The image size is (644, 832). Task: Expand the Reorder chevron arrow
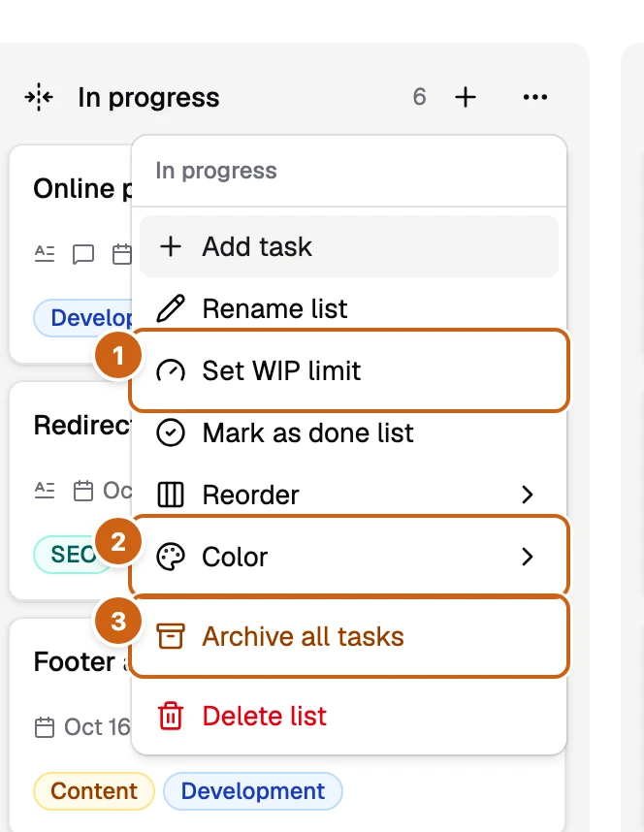pos(527,495)
